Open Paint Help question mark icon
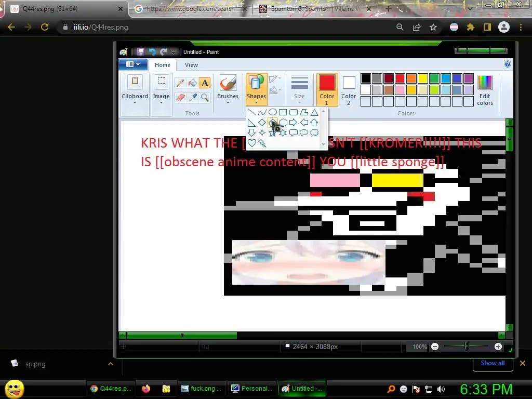Screen dimensions: 532x399 coord(508,64)
